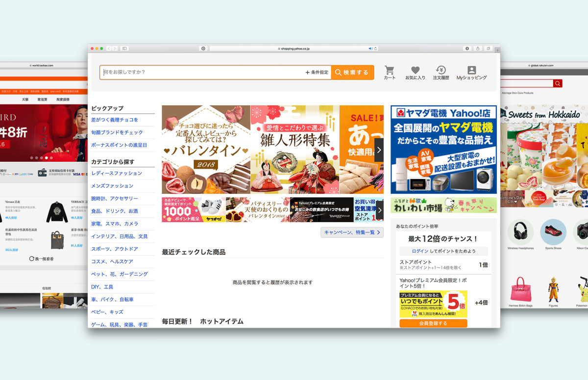Open 天貓 tab in Taobao window
This screenshot has height=380, width=588.
coord(25,100)
